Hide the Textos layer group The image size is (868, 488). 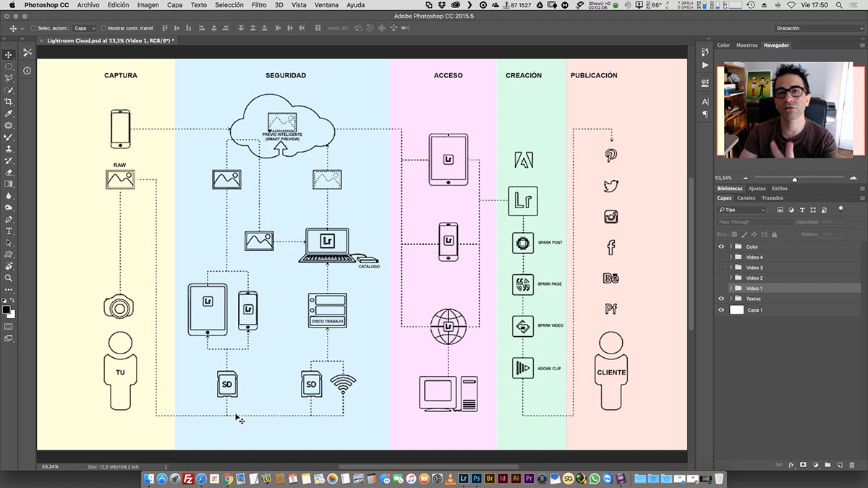pyautogui.click(x=721, y=299)
